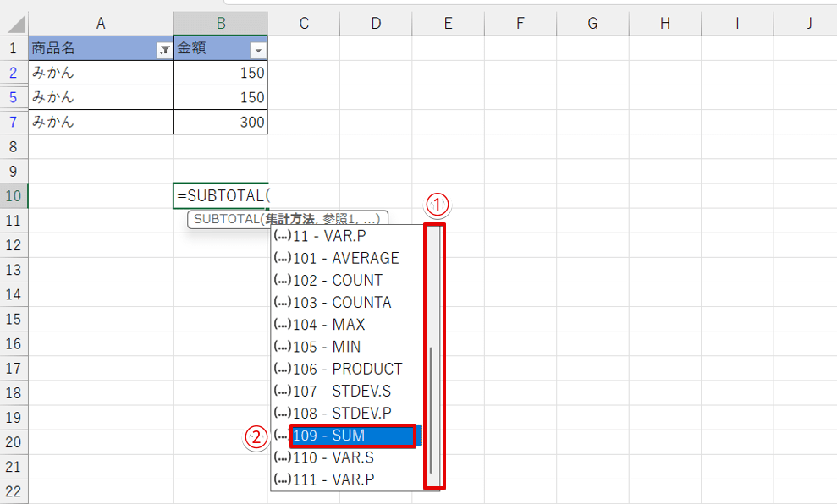
Task: Select the 109 - SUM option
Action: coord(347,436)
